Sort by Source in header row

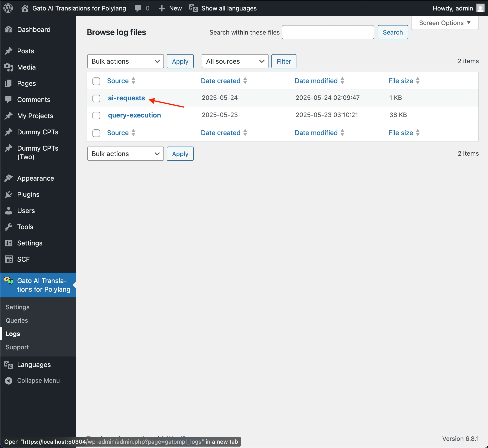(x=121, y=81)
